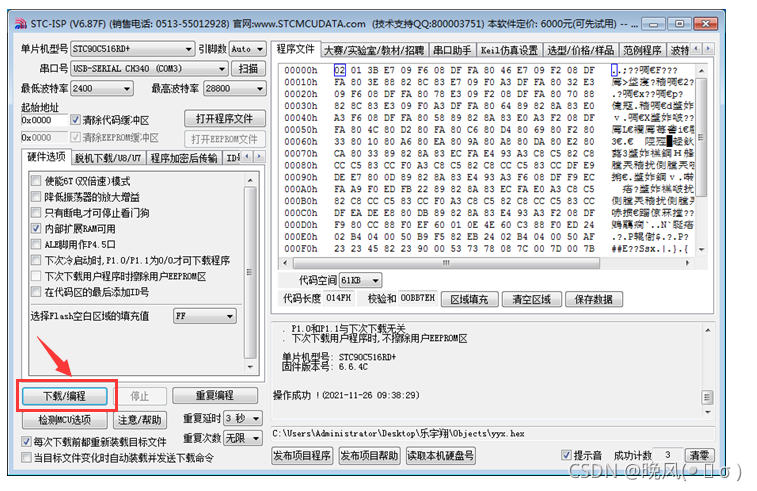Viewport: 757px width, 491px height.
Task: Open the 最低波特率 2400 dropdown
Action: (102, 88)
